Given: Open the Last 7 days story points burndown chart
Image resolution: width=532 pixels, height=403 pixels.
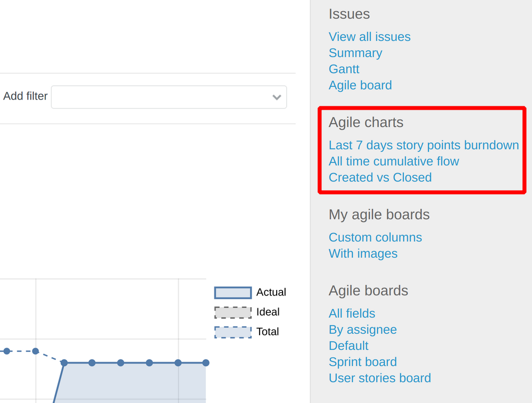Looking at the screenshot, I should pos(423,145).
